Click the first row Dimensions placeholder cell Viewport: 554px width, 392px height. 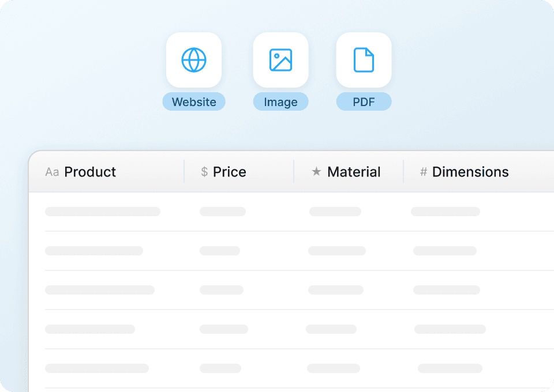click(446, 212)
